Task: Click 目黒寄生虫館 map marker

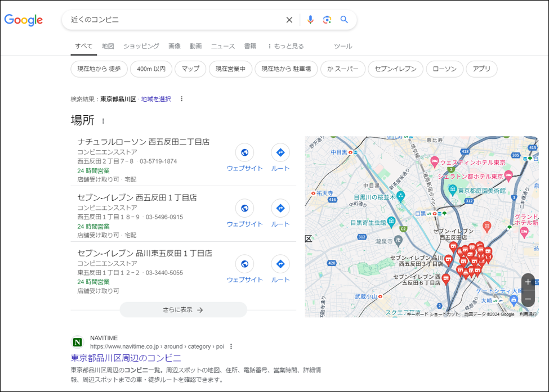Action: (x=391, y=222)
